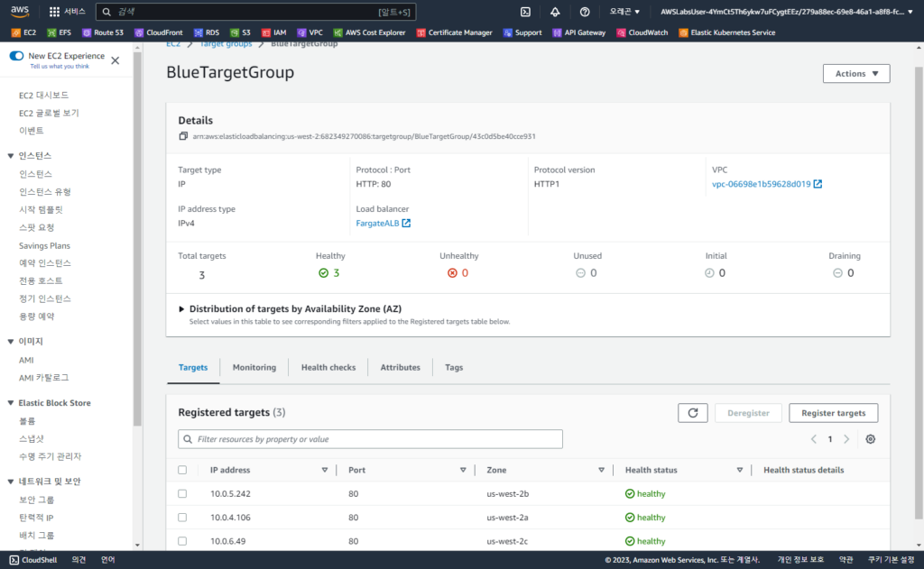Viewport: 924px width, 569px height.
Task: Collapse the Elastic Block Store section
Action: pos(11,403)
